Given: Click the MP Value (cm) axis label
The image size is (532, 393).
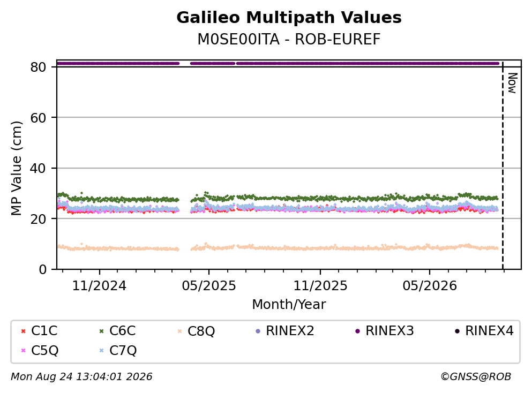Looking at the screenshot, I should click(16, 168).
